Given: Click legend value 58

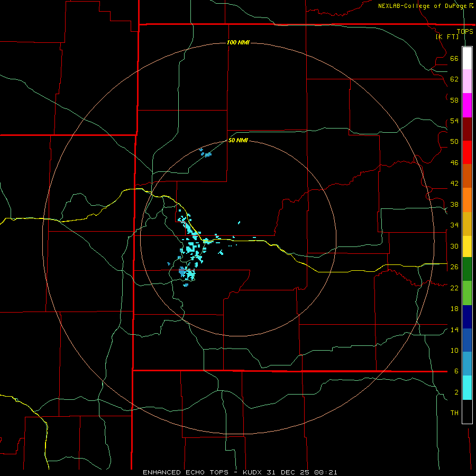Looking at the screenshot, I should [x=454, y=100].
